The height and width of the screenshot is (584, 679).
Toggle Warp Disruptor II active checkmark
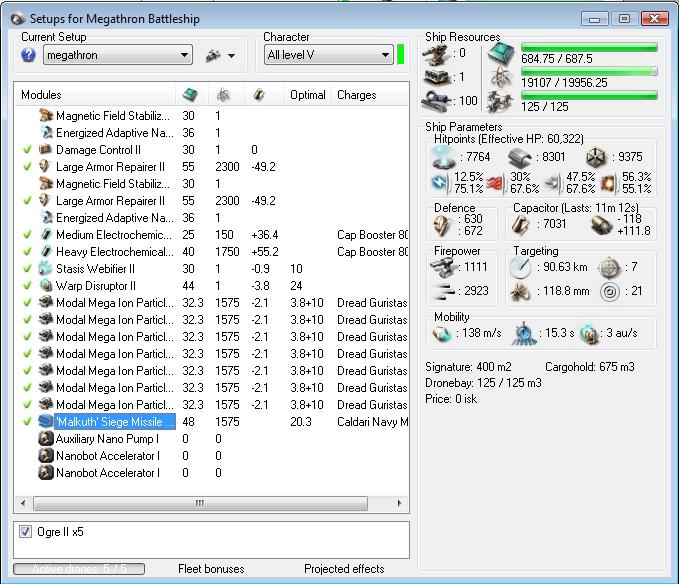click(27, 286)
